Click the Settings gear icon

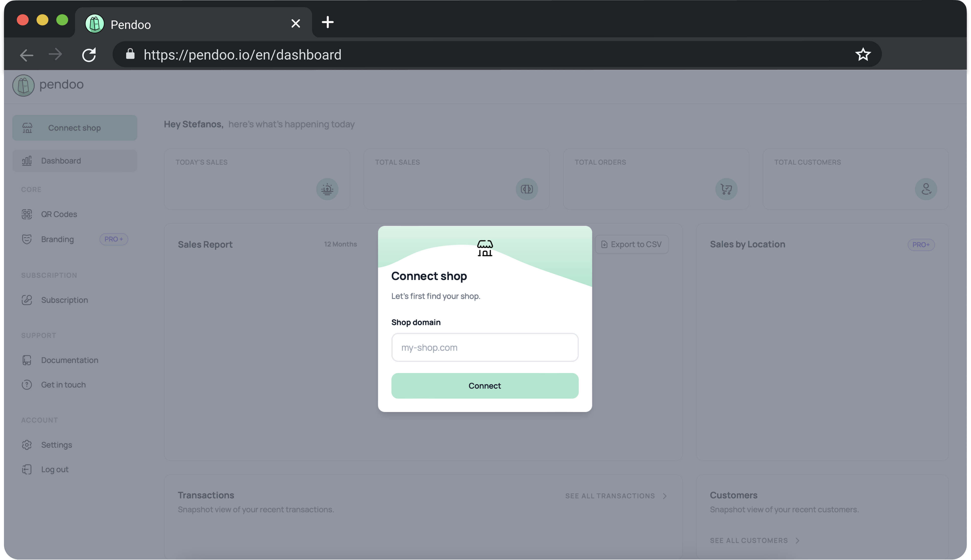pyautogui.click(x=27, y=445)
